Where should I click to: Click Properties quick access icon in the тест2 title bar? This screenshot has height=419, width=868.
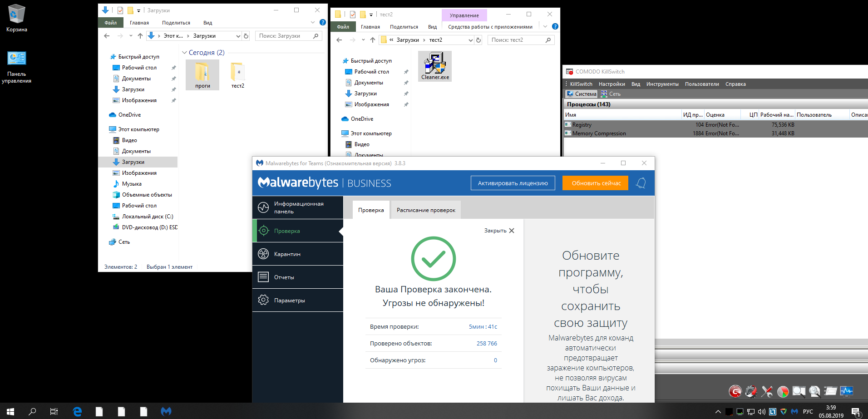[x=353, y=15]
